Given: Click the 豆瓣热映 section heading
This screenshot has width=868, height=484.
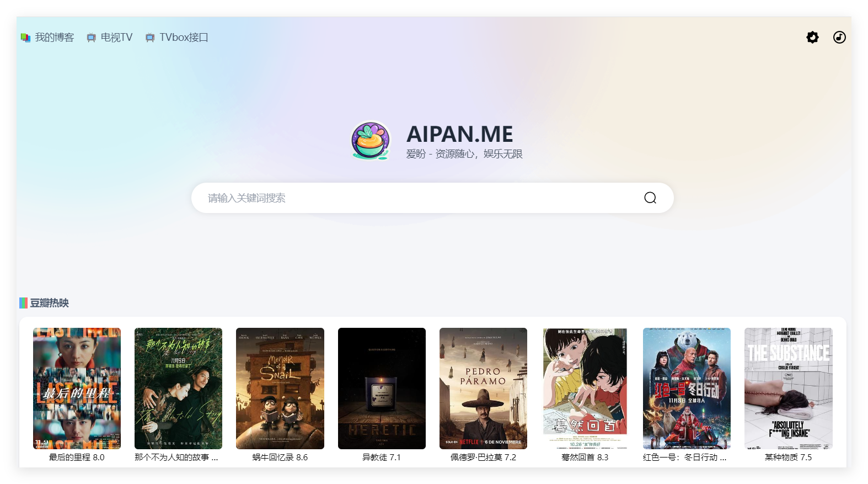Looking at the screenshot, I should tap(49, 303).
